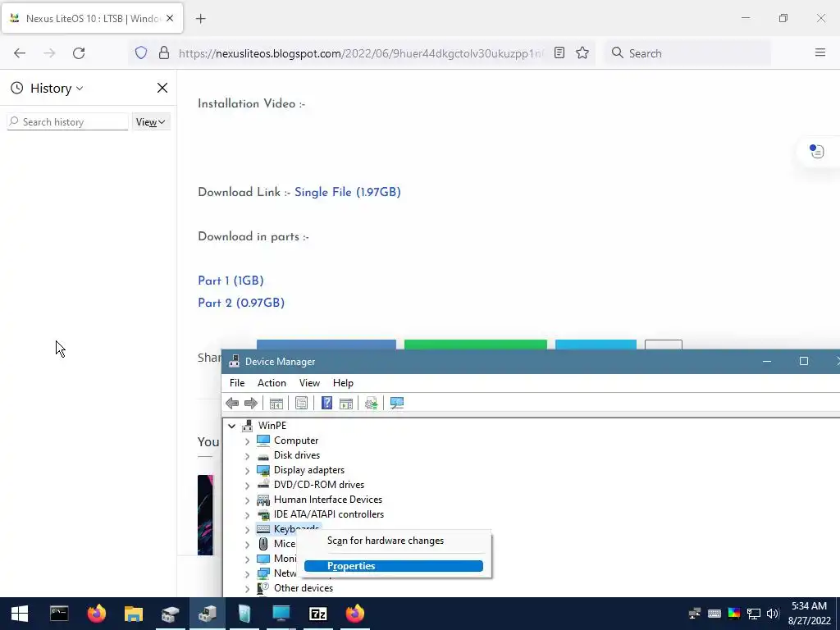Open Device Manager View menu
Viewport: 840px width, 630px height.
309,383
